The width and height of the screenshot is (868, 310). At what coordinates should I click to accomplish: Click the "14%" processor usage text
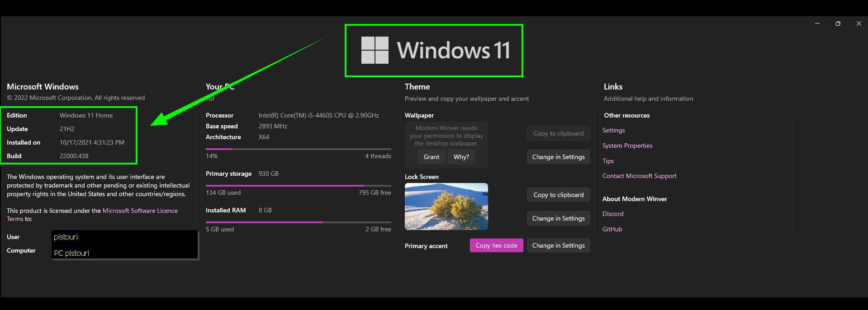click(x=212, y=156)
